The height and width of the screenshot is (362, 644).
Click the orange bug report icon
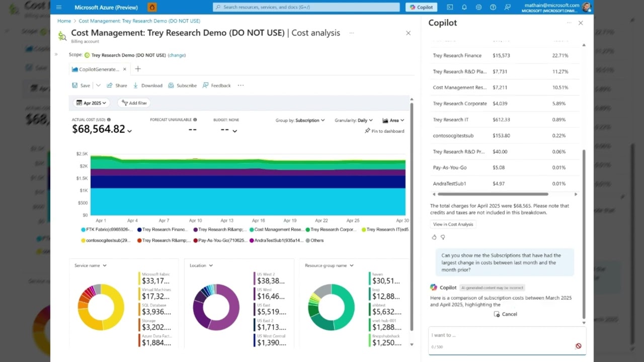click(x=152, y=7)
